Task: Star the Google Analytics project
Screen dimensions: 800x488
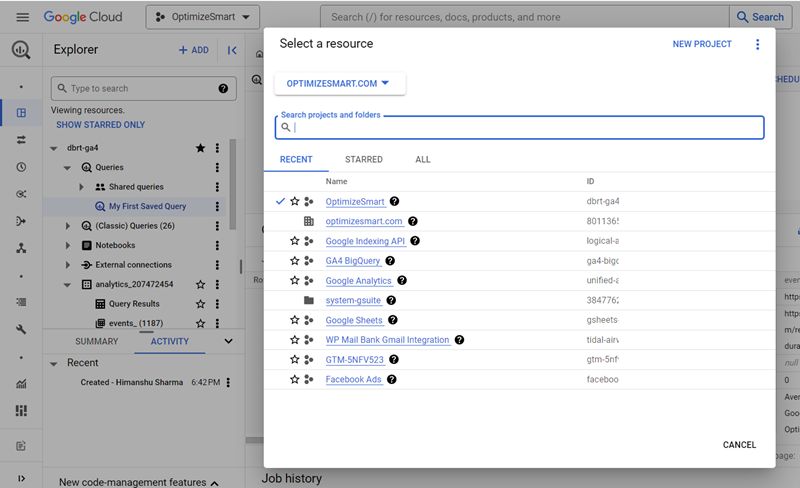Action: (x=295, y=280)
